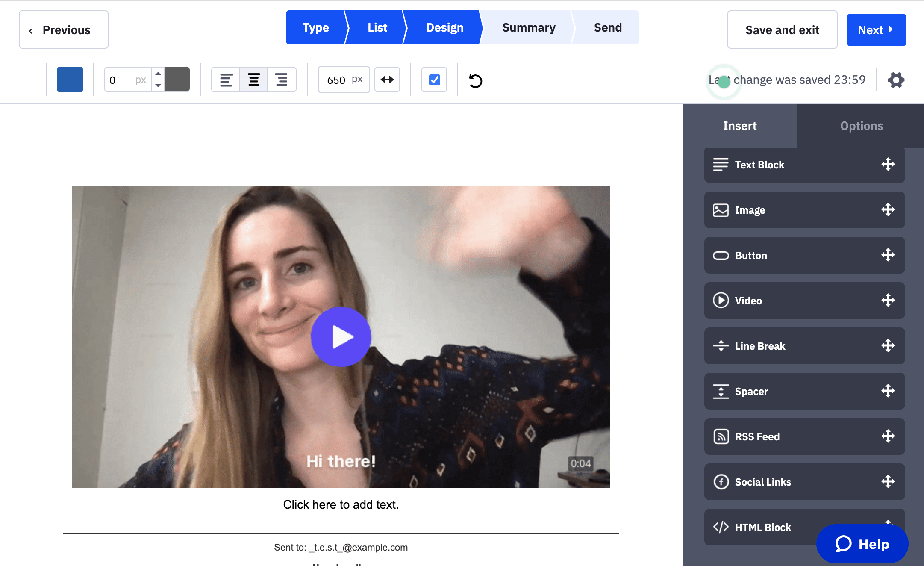Toggle the blue checkbox in the toolbar

point(434,80)
